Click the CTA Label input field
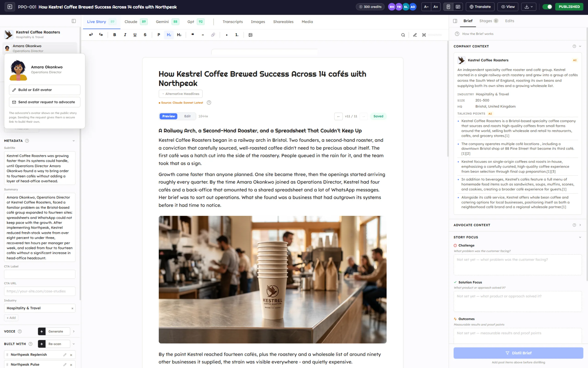588x368 pixels. click(40, 274)
